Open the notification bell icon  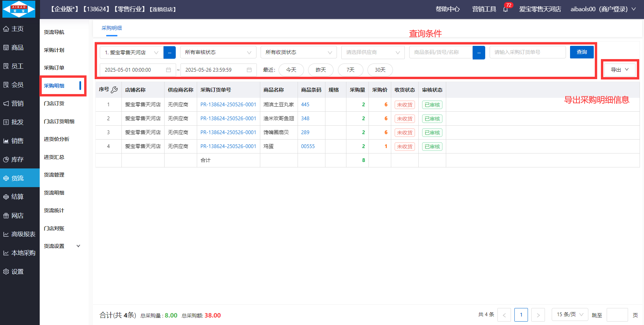tap(506, 9)
